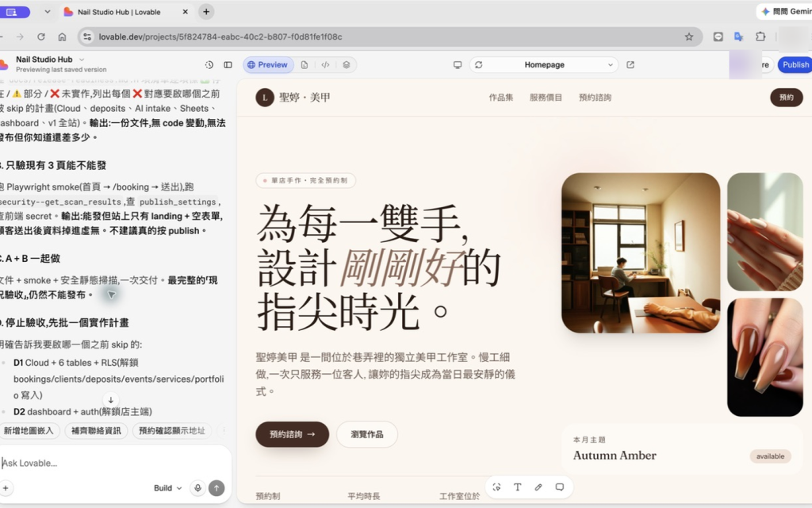Bookmark this page with star icon

pyautogui.click(x=689, y=37)
